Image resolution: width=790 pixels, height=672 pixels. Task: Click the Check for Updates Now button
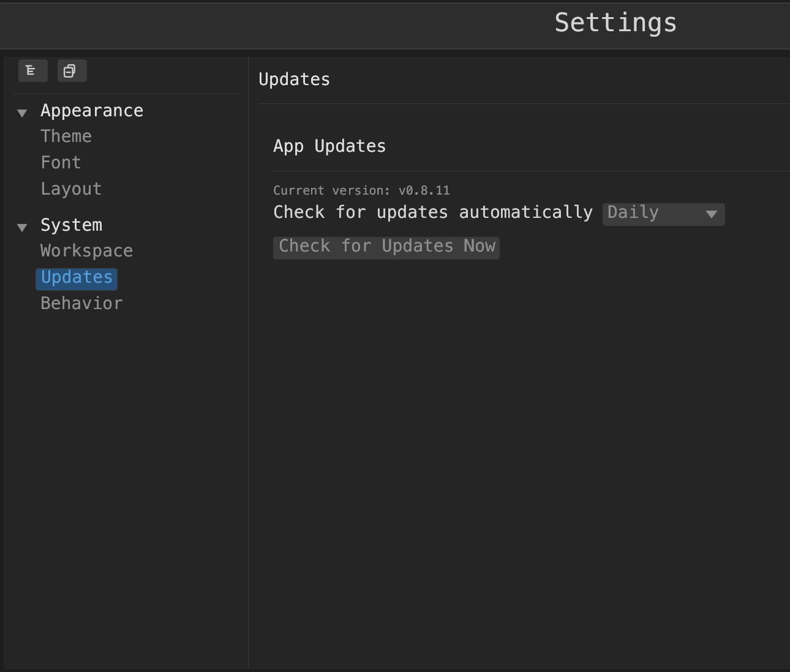tap(386, 247)
